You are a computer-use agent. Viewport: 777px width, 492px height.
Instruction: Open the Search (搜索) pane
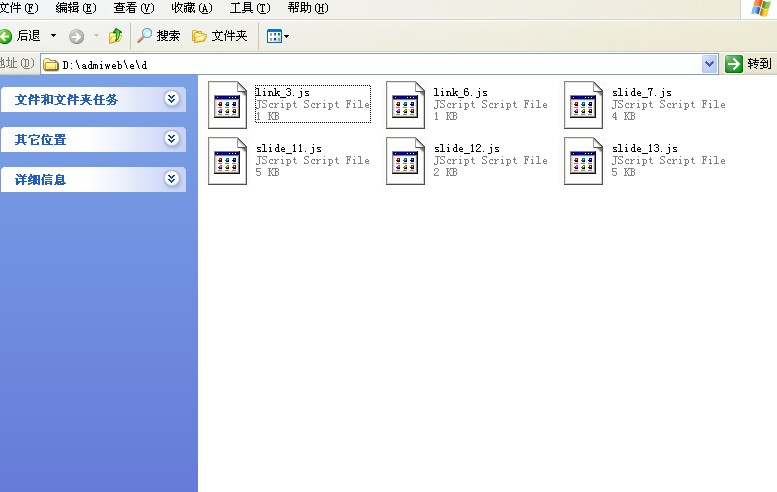point(158,36)
